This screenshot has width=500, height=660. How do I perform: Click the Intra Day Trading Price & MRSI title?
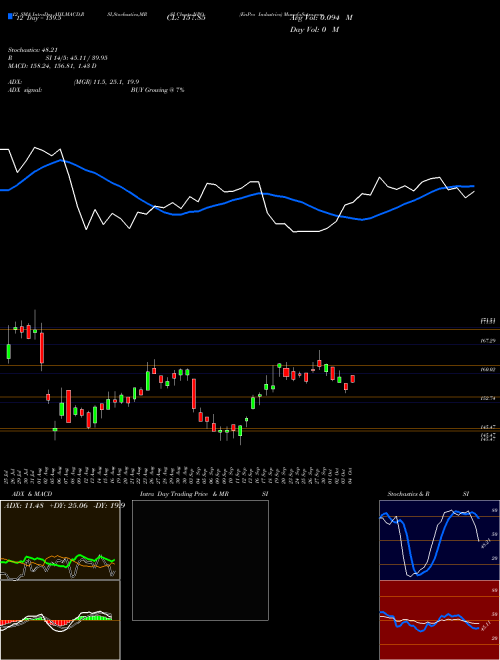(x=204, y=494)
